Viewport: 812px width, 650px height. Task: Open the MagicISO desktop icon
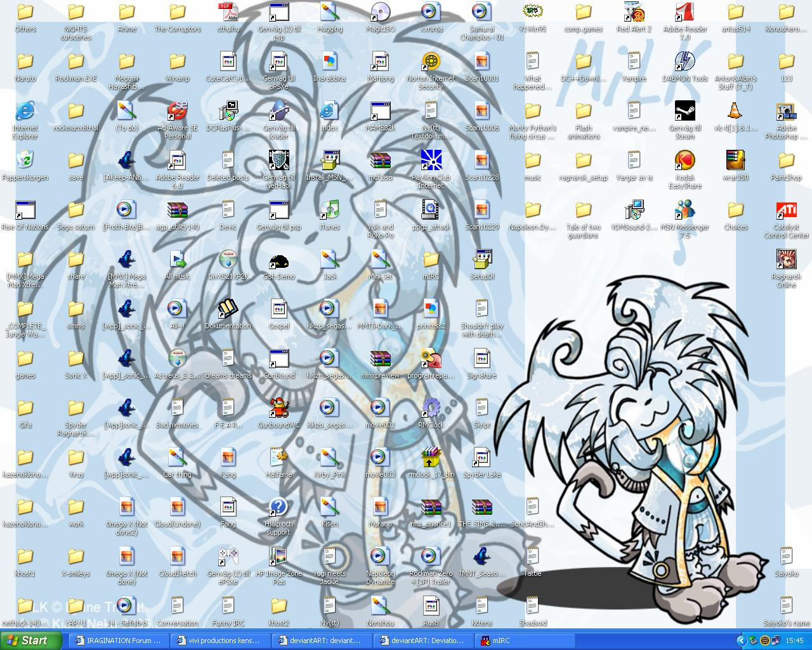click(380, 12)
